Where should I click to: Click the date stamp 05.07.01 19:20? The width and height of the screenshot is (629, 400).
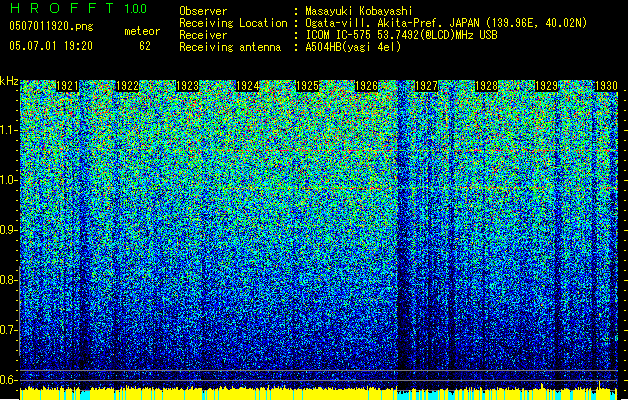(x=51, y=46)
